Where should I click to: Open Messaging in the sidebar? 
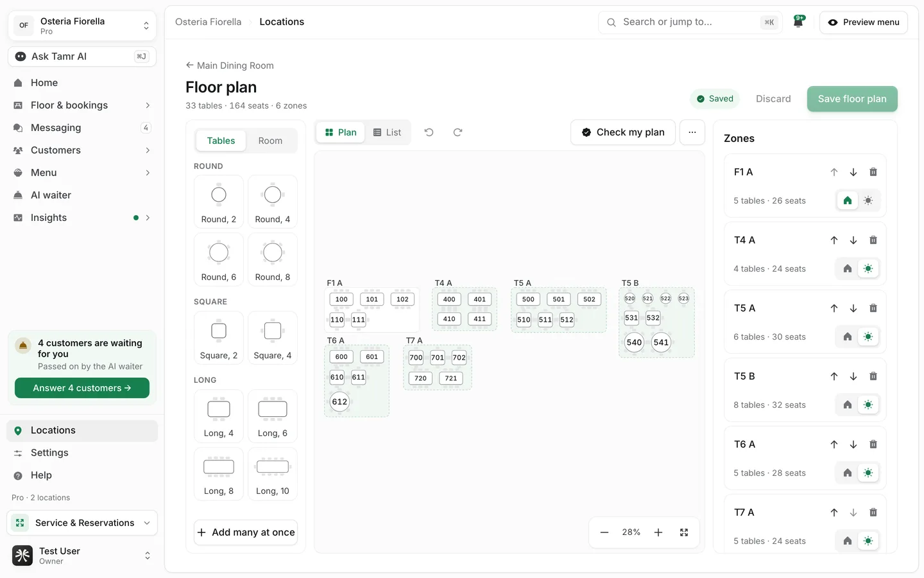pos(82,128)
